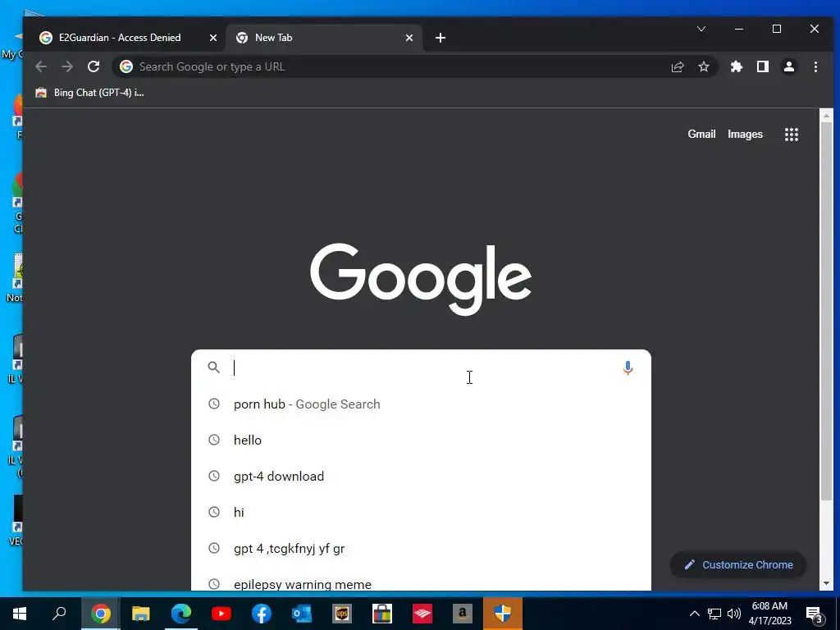This screenshot has width=840, height=630.
Task: Open Windows Security shield in the taskbar
Action: tap(503, 614)
